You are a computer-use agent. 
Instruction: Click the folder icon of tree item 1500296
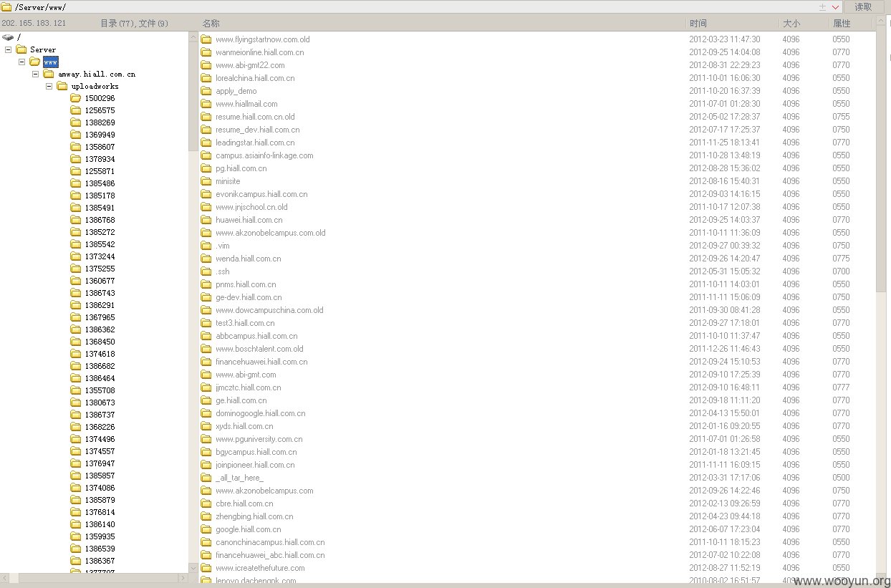click(76, 98)
